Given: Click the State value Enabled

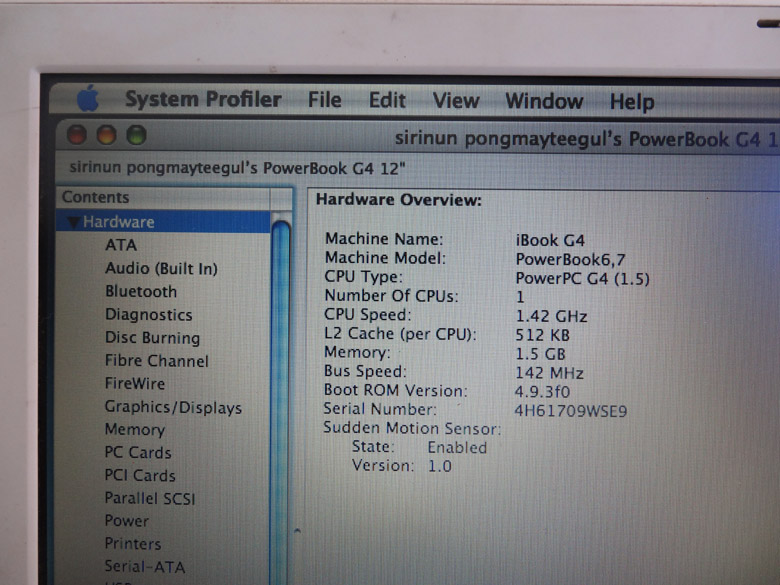Looking at the screenshot, I should 457,448.
